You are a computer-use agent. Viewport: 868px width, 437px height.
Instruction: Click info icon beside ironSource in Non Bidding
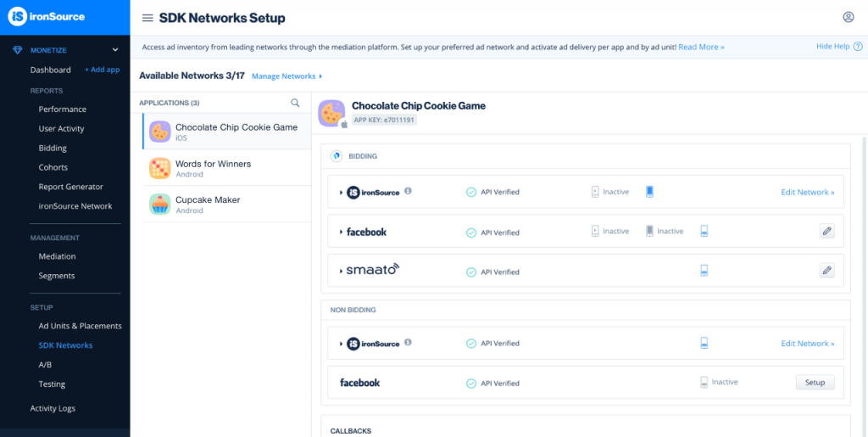tap(409, 343)
